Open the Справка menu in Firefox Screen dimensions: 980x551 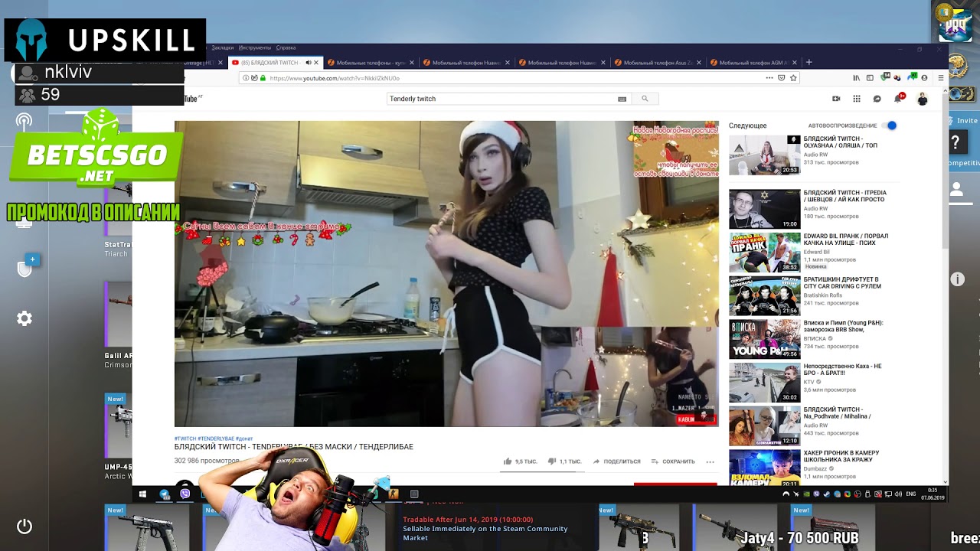point(286,48)
